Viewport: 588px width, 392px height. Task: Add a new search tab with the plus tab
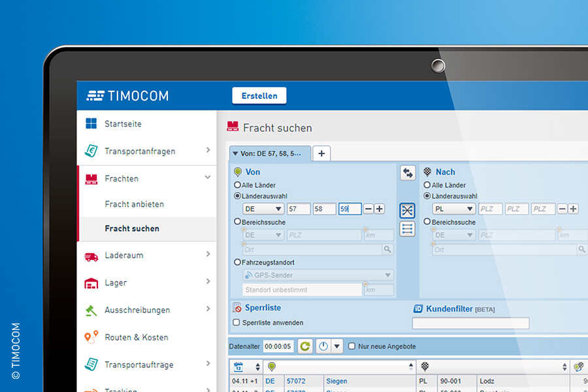click(321, 154)
